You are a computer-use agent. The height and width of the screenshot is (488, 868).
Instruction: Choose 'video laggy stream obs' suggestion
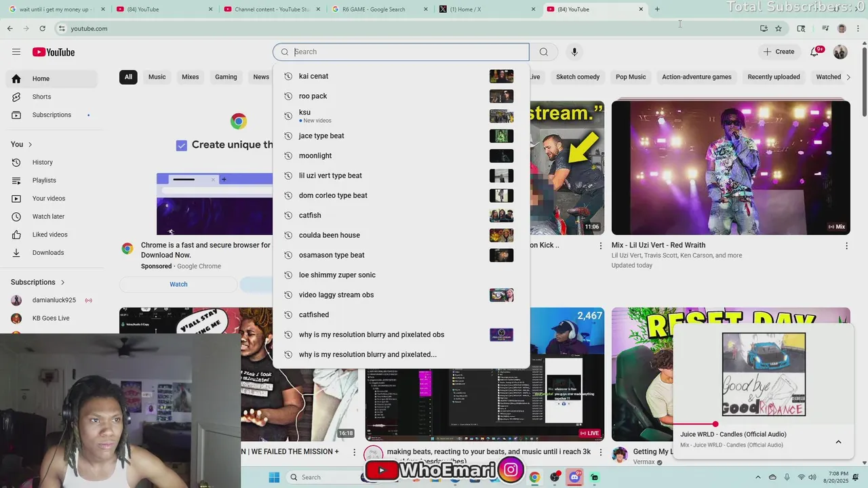coord(401,295)
